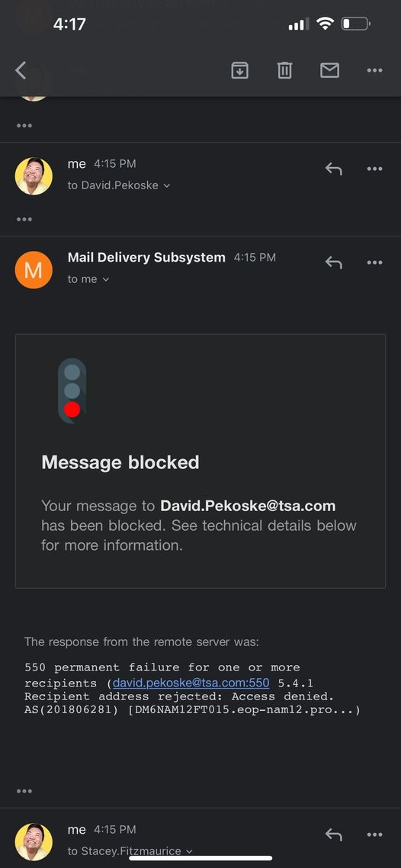Show trimmed content below the first message
The image size is (401, 868).
tap(24, 126)
